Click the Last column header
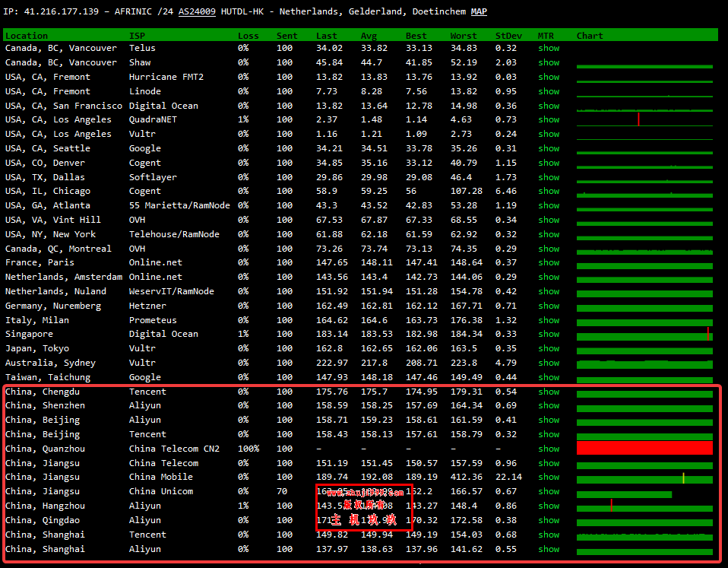This screenshot has height=568, width=728. (x=327, y=36)
